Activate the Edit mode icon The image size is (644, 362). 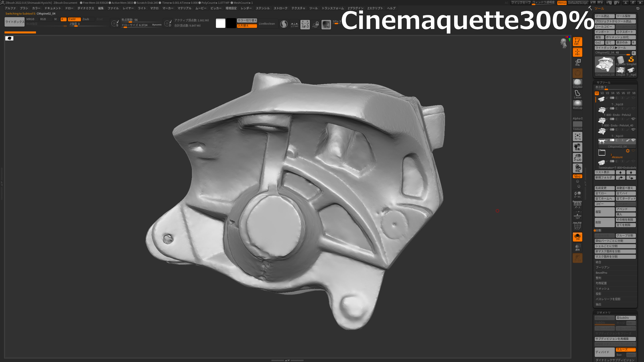coord(577,41)
